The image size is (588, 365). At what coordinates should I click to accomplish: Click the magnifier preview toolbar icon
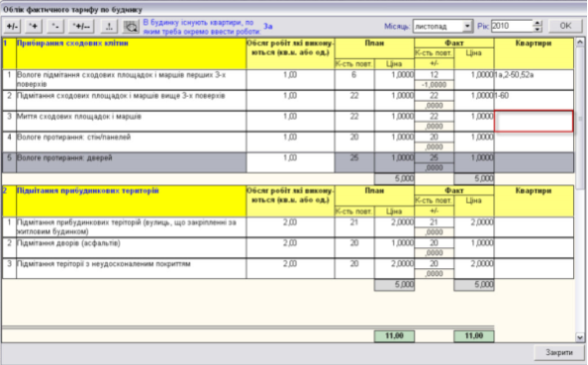click(x=131, y=27)
